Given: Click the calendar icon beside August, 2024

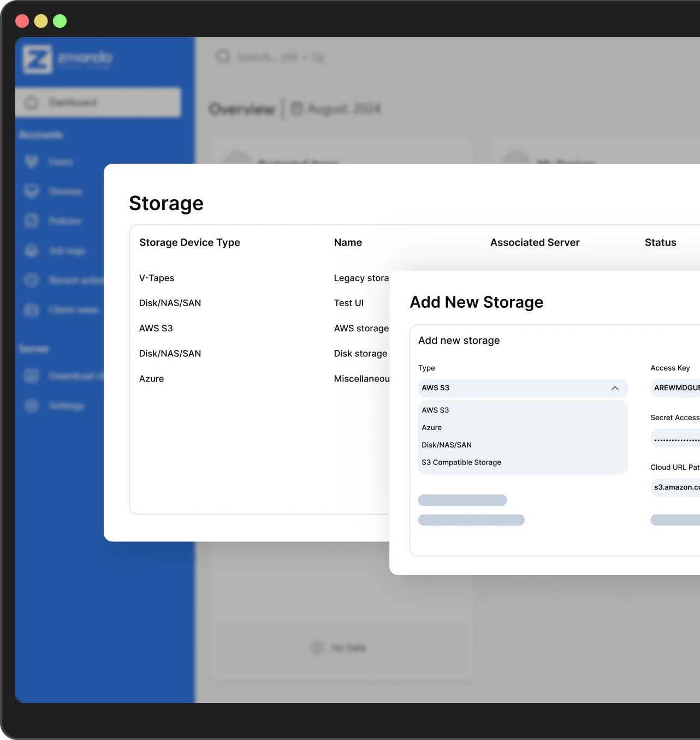Looking at the screenshot, I should point(296,109).
